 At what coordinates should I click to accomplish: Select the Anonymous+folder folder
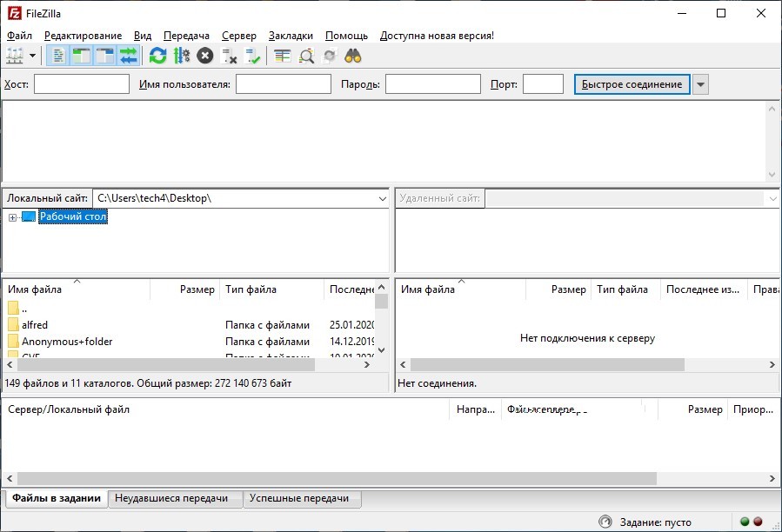(67, 342)
